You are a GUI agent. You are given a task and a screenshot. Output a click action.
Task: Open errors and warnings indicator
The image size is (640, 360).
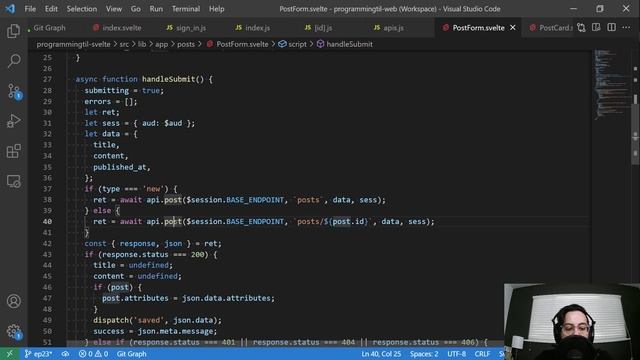point(93,354)
